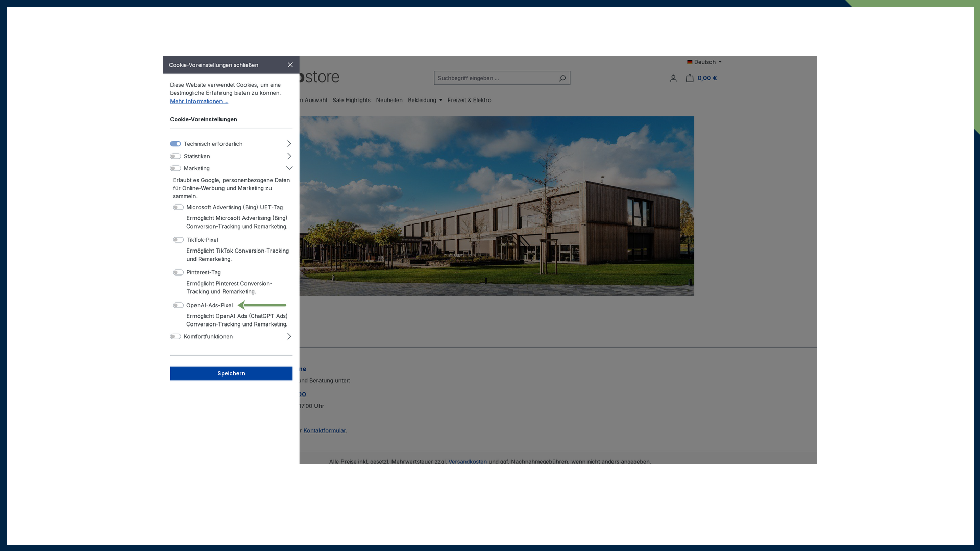Select Sale Highlights menu item
The image size is (980, 551).
pyautogui.click(x=351, y=100)
